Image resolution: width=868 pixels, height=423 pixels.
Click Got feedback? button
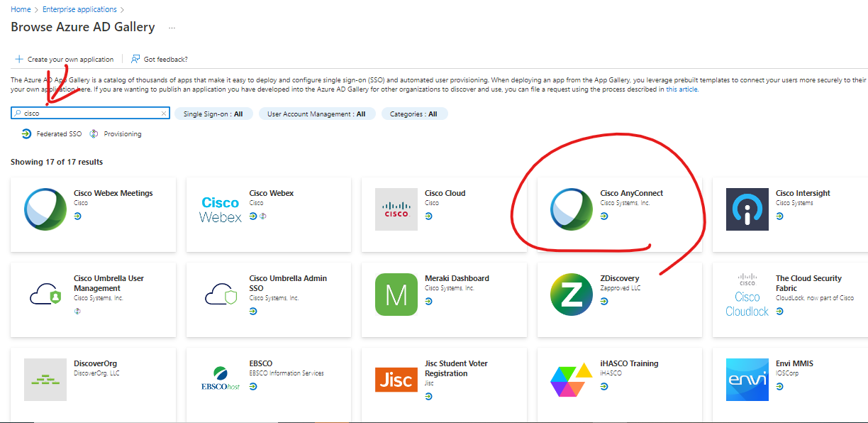[x=159, y=60]
